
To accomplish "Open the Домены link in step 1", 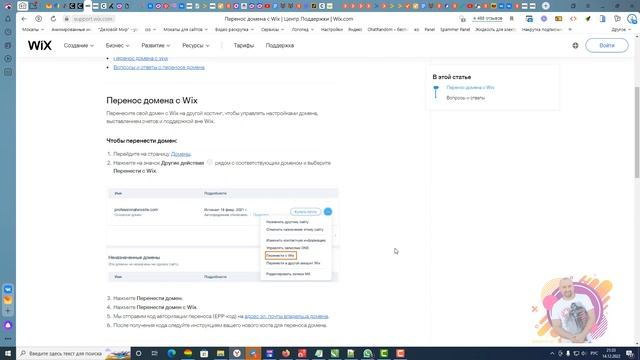I will tap(180, 154).
